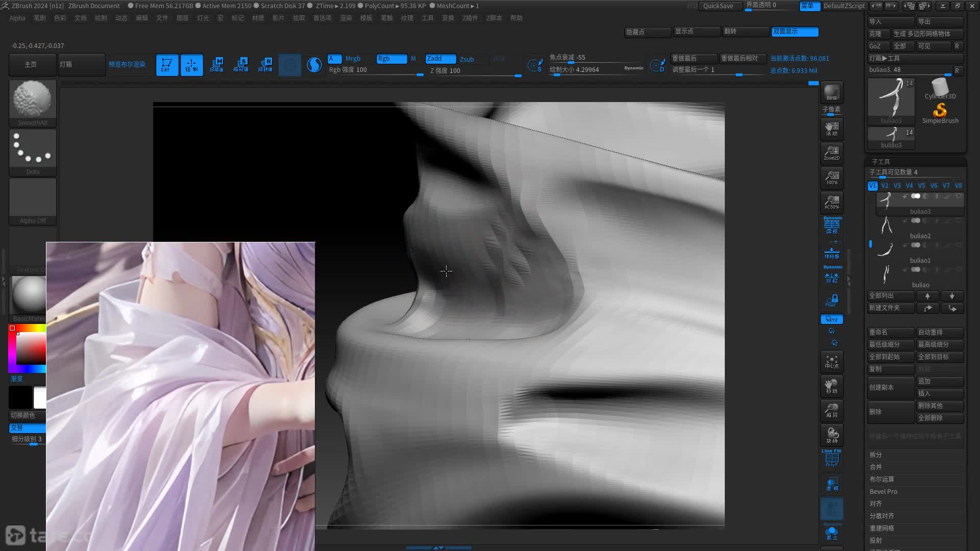The height and width of the screenshot is (551, 980).
Task: Expand the 合并 (Merge) section
Action: tap(876, 467)
